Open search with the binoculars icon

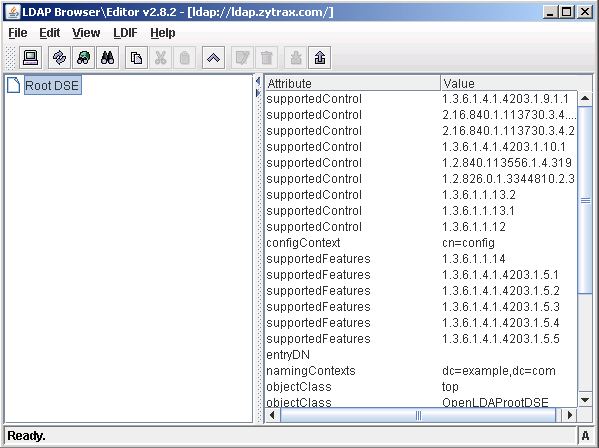[107, 58]
